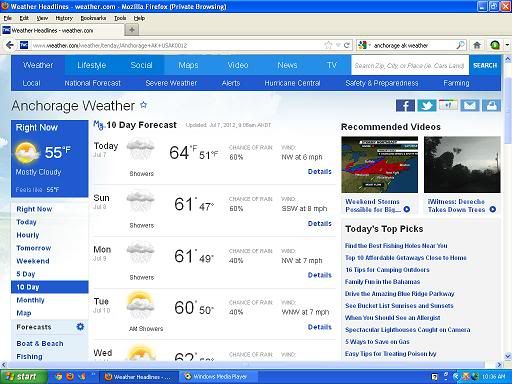
Task: Select the Maps navigation tab
Action: click(x=188, y=65)
